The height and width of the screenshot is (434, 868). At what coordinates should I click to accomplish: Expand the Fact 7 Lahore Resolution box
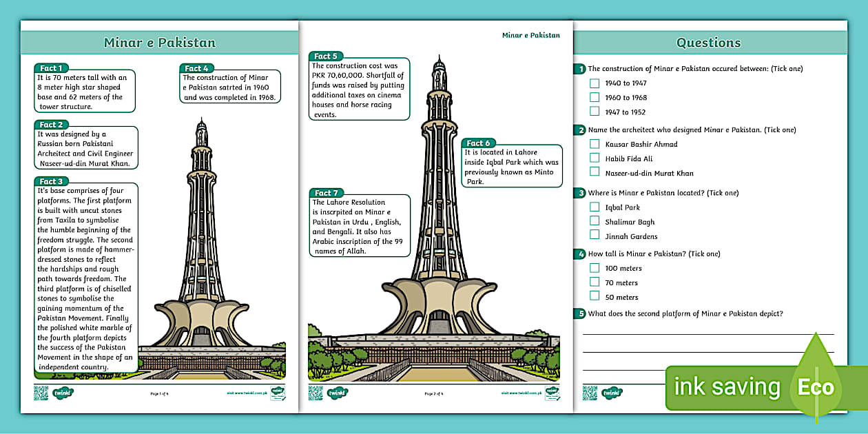coord(359,225)
